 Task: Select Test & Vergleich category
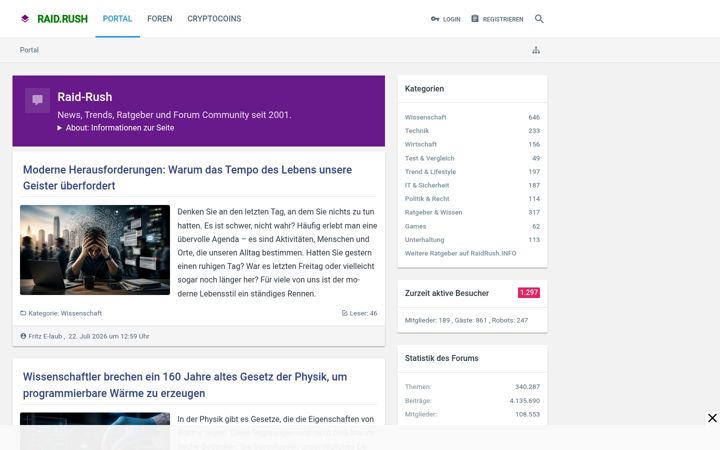coord(429,158)
